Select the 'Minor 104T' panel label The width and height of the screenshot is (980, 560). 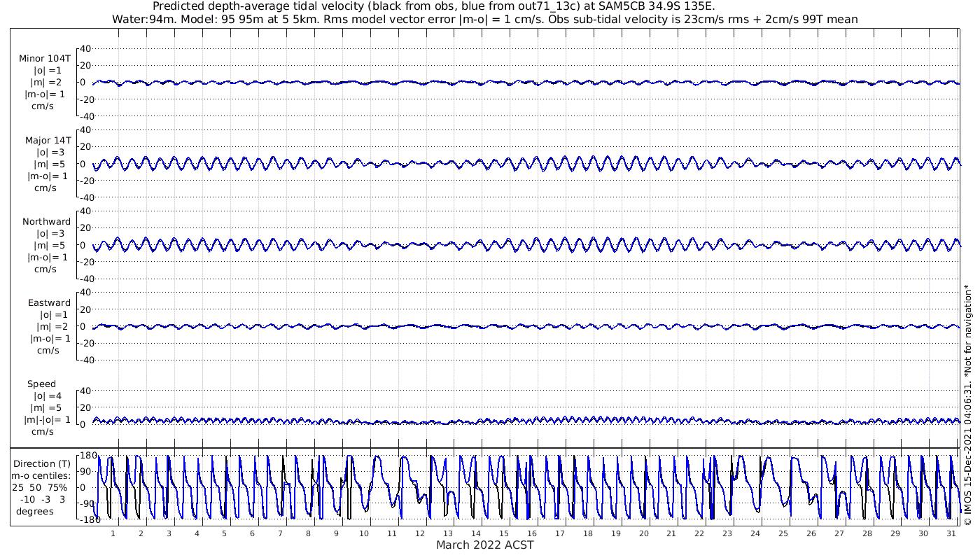(x=45, y=58)
